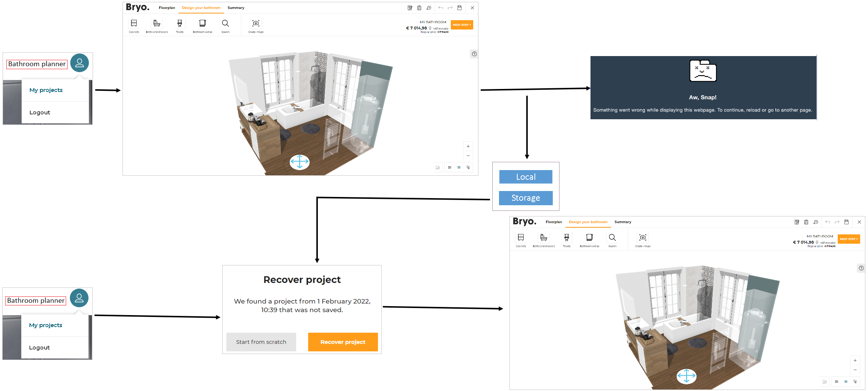Click user avatar beside the lower Bathroom planner label
This screenshot has height=391, width=868.
point(79,298)
